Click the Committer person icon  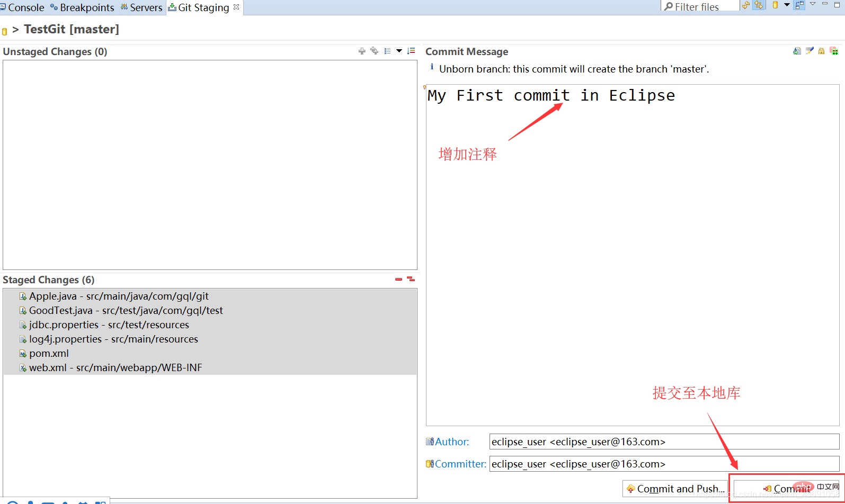pyautogui.click(x=430, y=464)
